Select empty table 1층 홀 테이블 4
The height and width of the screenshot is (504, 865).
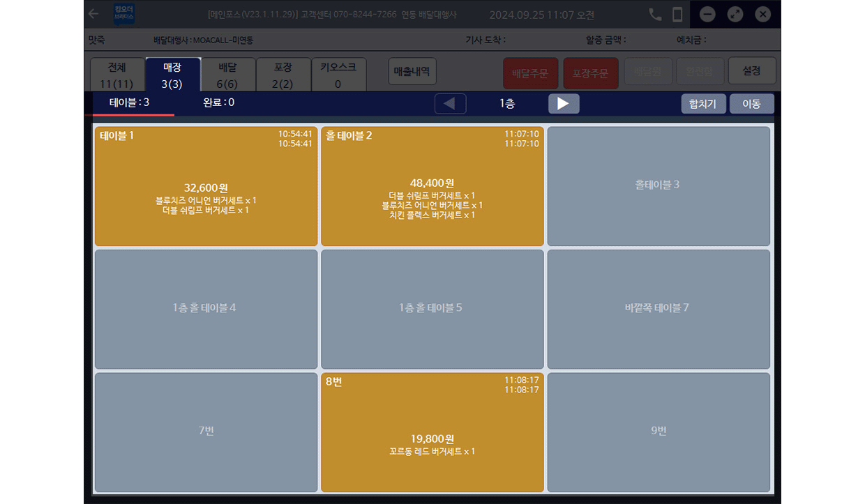click(x=206, y=309)
